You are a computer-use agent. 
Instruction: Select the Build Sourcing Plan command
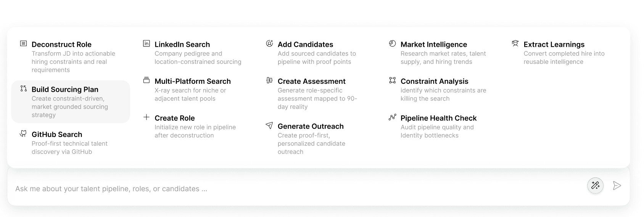point(65,89)
